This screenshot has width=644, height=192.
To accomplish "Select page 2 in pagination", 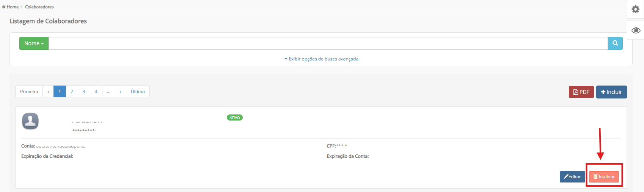I will pos(72,92).
